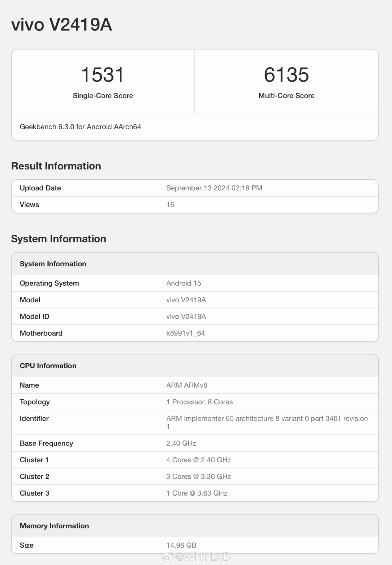392x565 pixels.
Task: Select the multi-core score 6135
Action: click(286, 74)
